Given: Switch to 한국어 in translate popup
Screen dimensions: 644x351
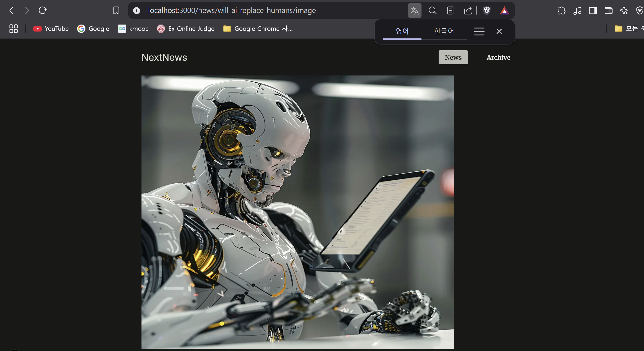Looking at the screenshot, I should coord(444,31).
